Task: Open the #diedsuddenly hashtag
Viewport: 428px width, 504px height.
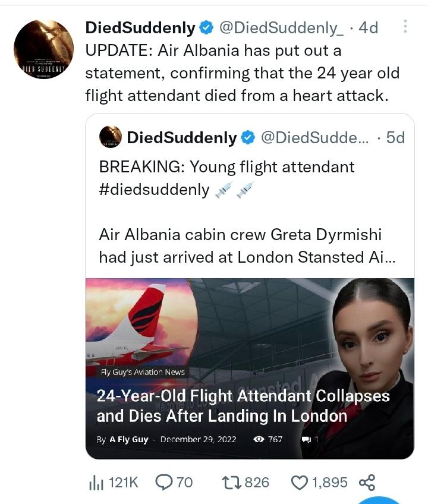Action: [x=154, y=190]
